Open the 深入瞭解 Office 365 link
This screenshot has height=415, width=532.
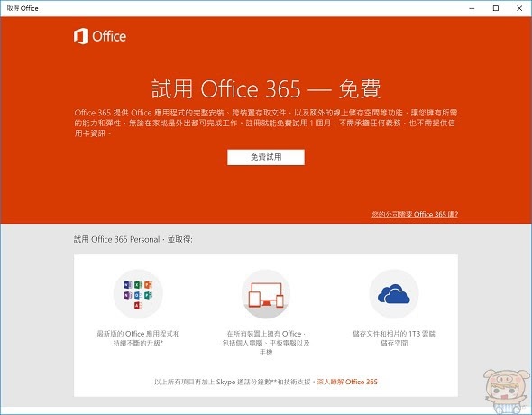click(x=347, y=382)
